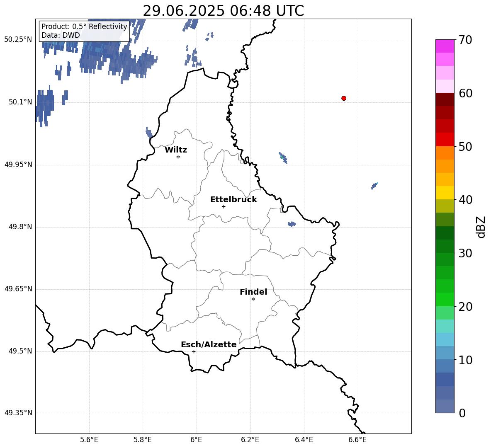The image size is (491, 448).
Task: Click the 30 colorbar tick label
Action: (465, 253)
